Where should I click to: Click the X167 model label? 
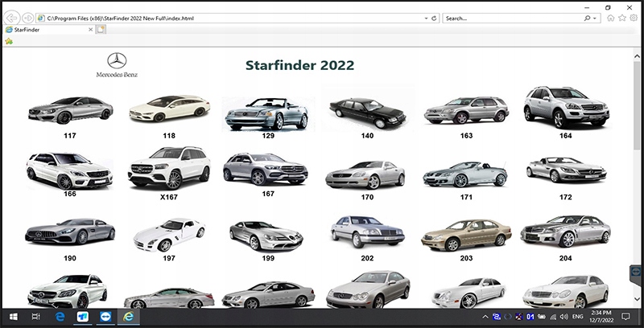[x=169, y=197]
